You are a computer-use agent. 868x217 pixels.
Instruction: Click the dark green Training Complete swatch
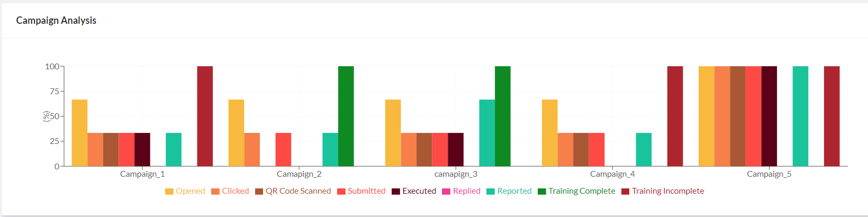click(x=541, y=192)
